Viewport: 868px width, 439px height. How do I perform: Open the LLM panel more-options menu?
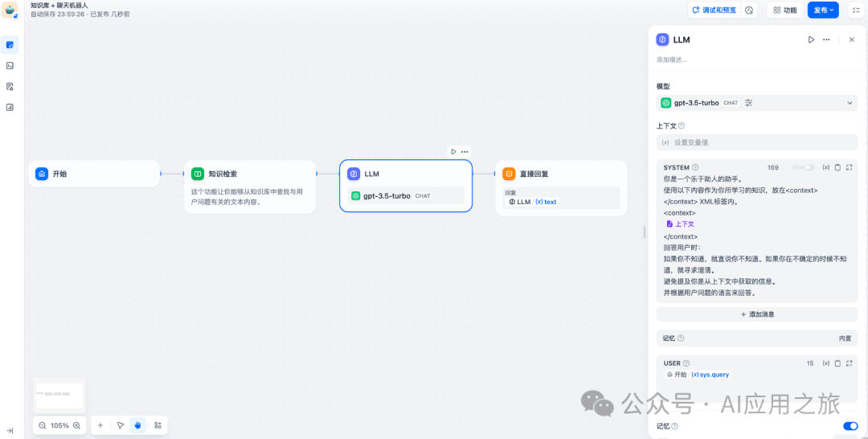click(826, 40)
